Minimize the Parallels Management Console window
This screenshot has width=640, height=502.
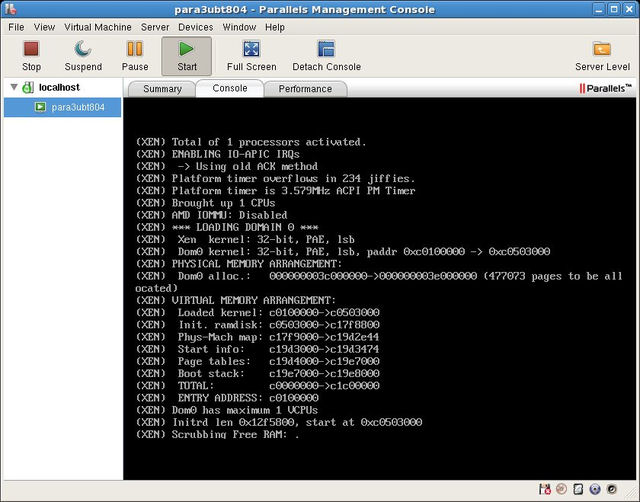pos(599,9)
